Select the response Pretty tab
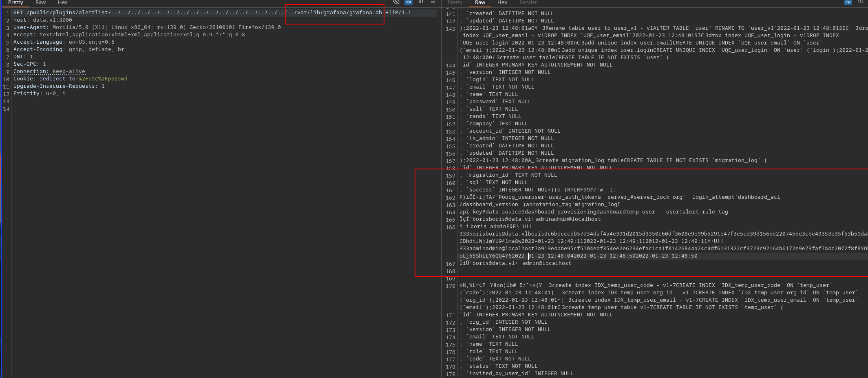Viewport: 868px width, 378px height. (x=455, y=3)
